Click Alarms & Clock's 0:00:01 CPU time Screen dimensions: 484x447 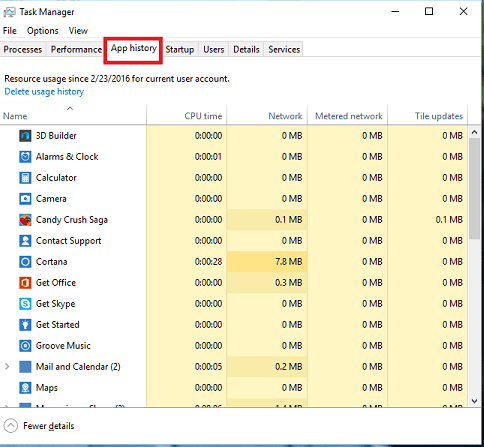tap(208, 157)
